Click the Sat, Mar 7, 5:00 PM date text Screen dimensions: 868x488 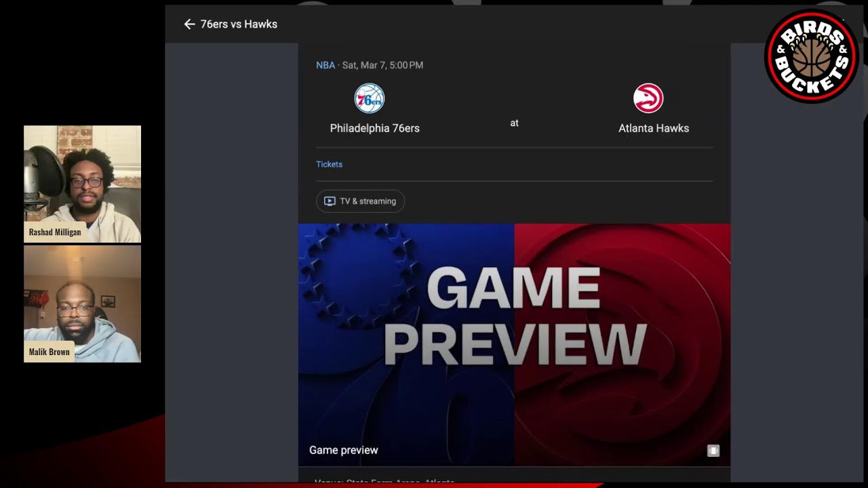(382, 65)
